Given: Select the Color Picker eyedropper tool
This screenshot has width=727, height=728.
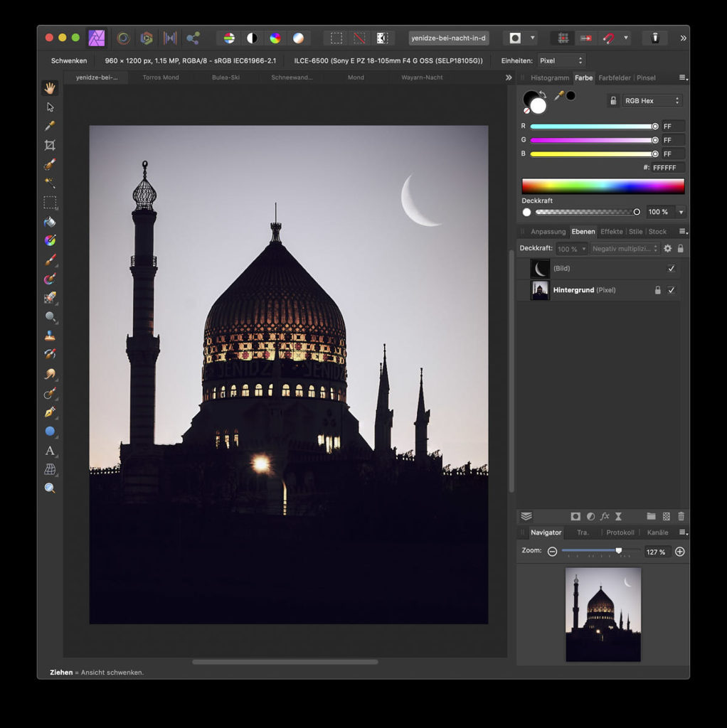Looking at the screenshot, I should point(50,126).
